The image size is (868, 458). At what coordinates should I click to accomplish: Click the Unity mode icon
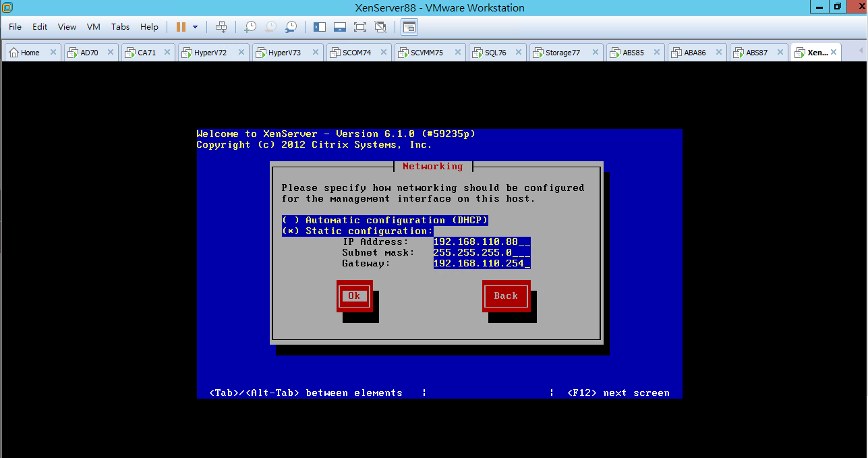[x=380, y=27]
